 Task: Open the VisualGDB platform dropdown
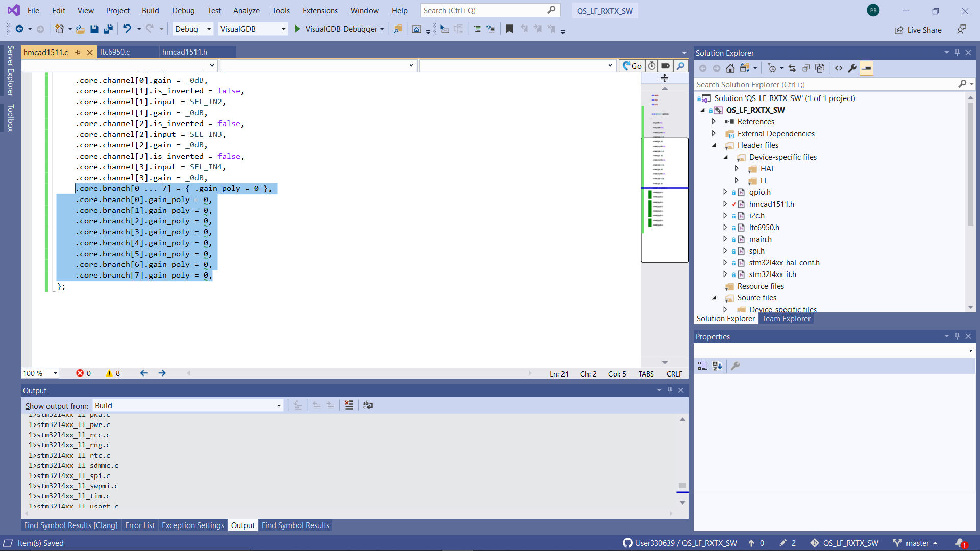click(x=253, y=29)
